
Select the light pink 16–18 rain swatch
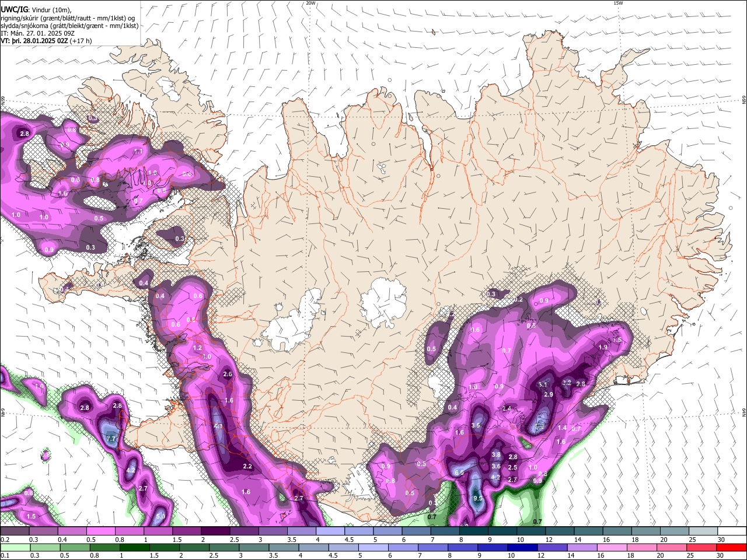pyautogui.click(x=611, y=547)
